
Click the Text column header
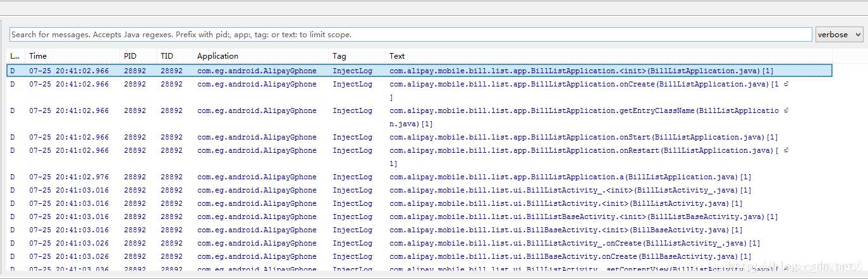click(608, 56)
